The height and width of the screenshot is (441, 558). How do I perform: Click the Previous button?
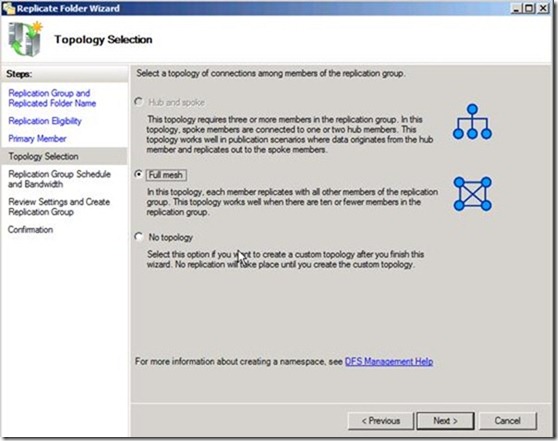pyautogui.click(x=381, y=421)
